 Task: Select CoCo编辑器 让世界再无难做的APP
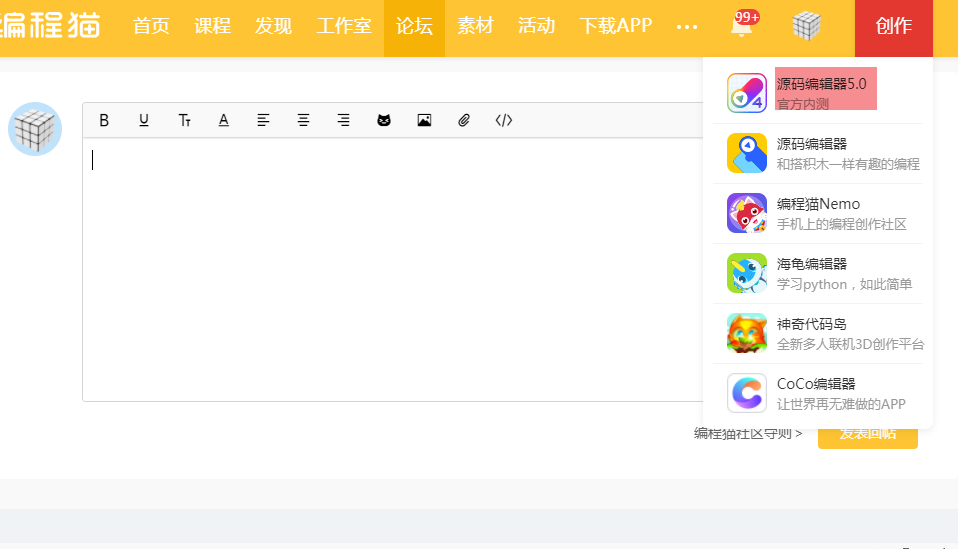pos(841,394)
